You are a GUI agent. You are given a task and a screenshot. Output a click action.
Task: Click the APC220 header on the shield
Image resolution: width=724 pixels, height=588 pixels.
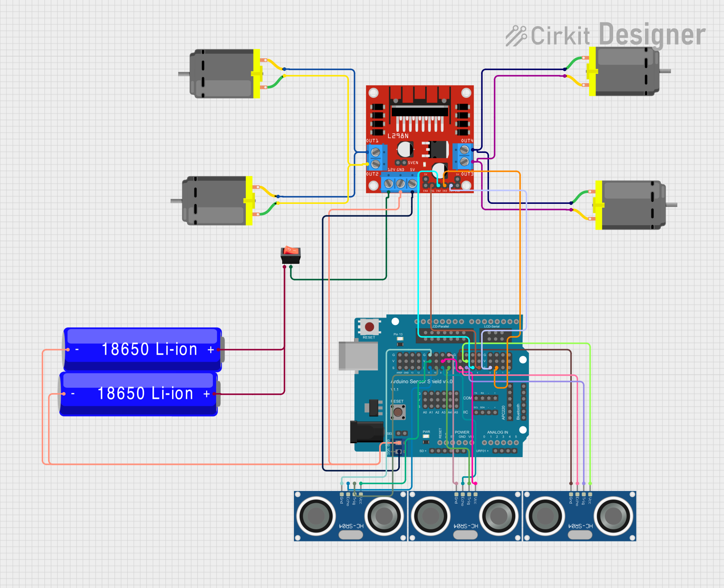[x=510, y=402]
